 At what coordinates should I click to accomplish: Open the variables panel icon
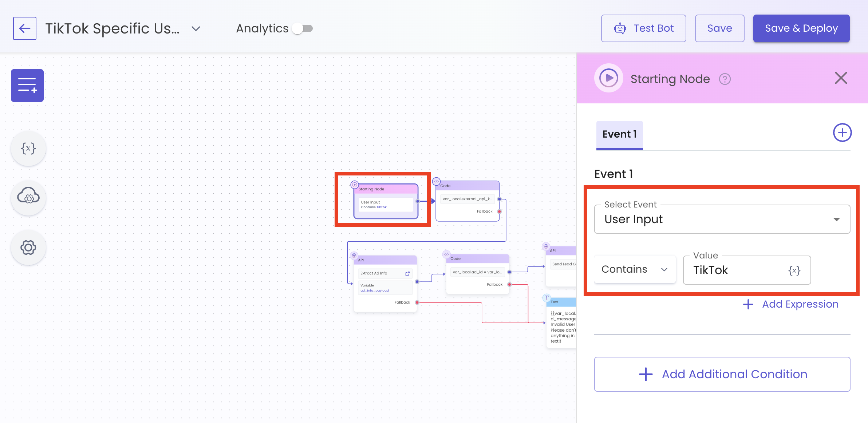click(x=28, y=148)
